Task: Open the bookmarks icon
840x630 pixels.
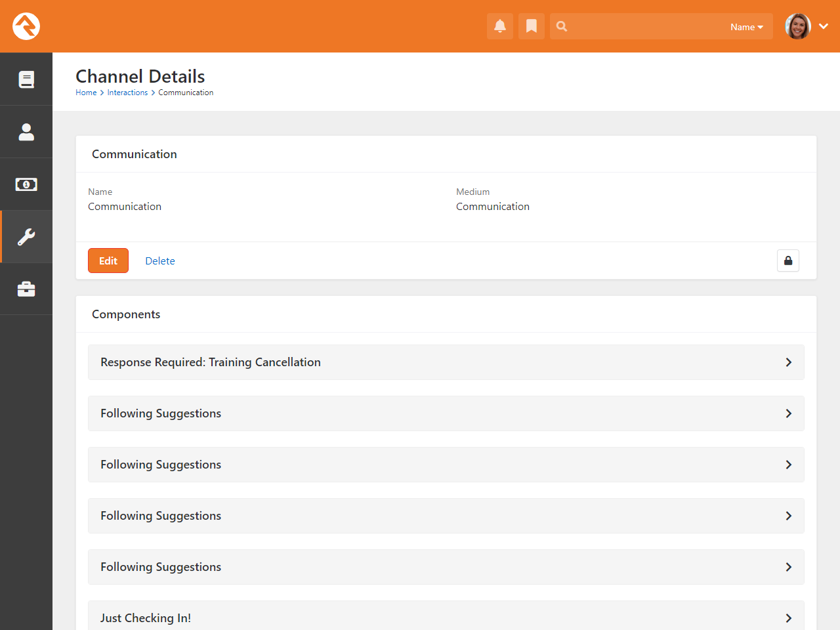Action: tap(532, 26)
